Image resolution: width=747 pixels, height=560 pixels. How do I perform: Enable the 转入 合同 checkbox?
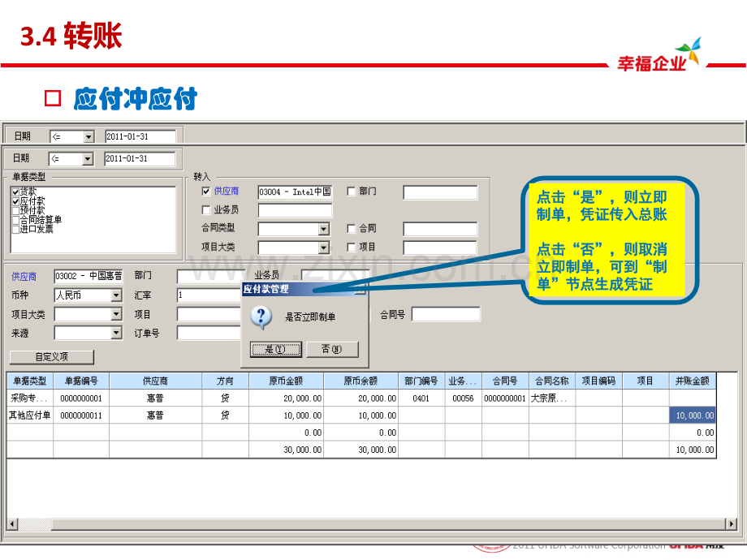[x=351, y=229]
